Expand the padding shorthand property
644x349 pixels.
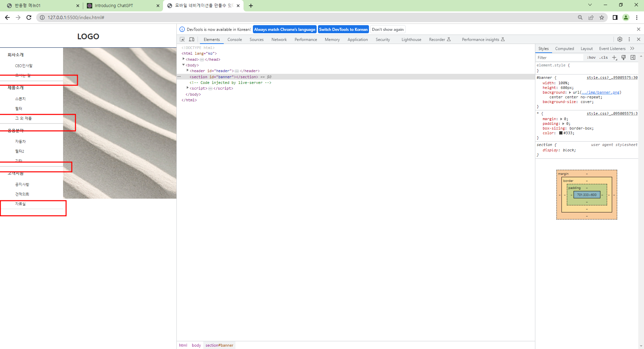(x=563, y=123)
